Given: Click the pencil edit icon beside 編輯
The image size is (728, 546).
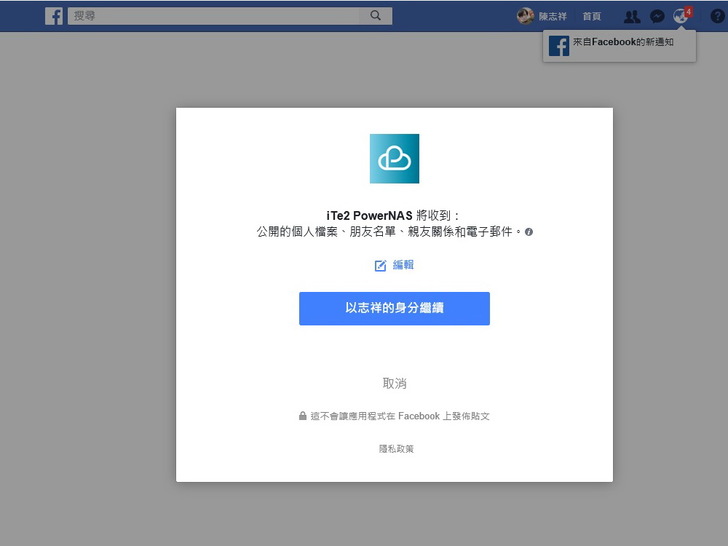Looking at the screenshot, I should [380, 266].
